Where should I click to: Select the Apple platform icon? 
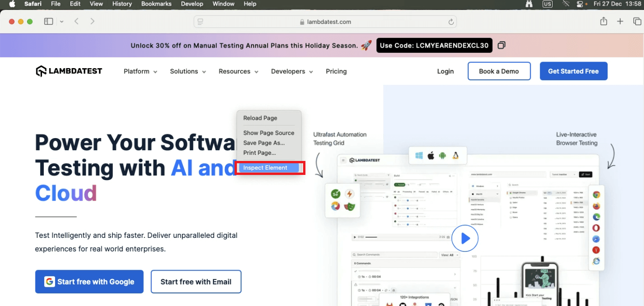tap(430, 155)
